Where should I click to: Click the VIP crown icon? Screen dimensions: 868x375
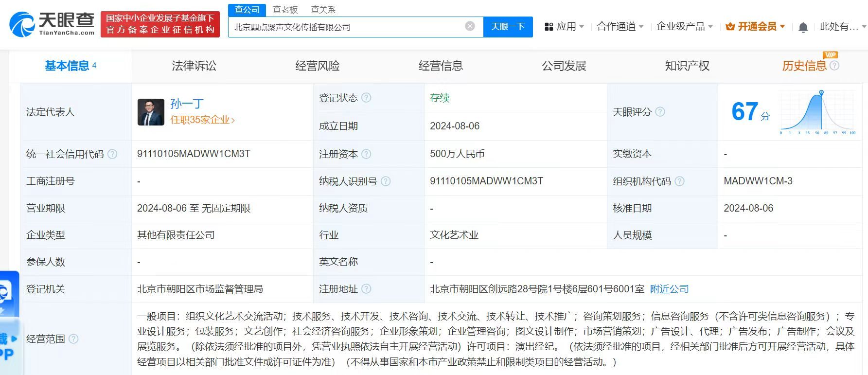[x=730, y=27]
